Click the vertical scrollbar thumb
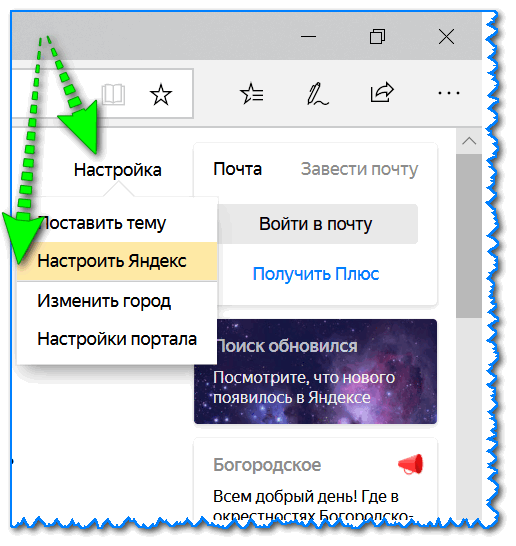The height and width of the screenshot is (546, 516). point(469,236)
